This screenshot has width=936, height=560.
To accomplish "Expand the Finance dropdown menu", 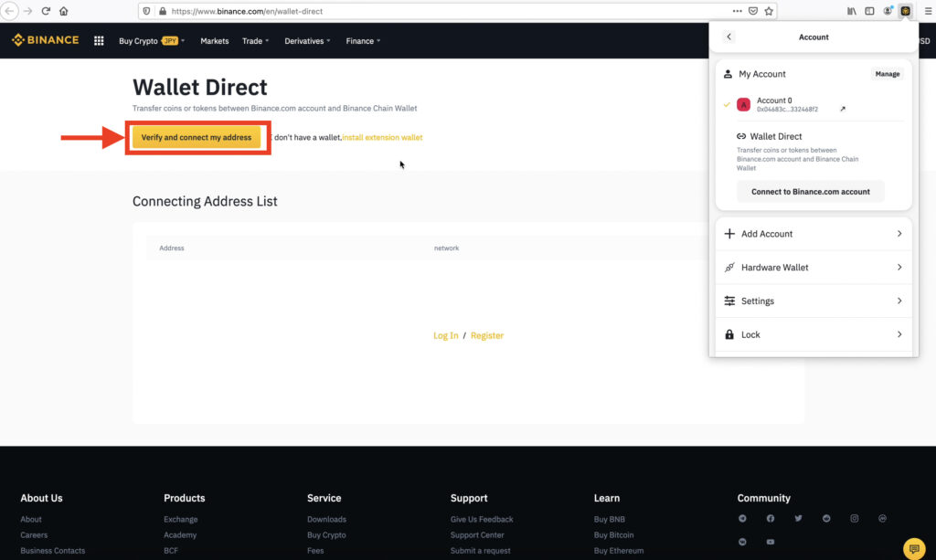I will pyautogui.click(x=363, y=40).
